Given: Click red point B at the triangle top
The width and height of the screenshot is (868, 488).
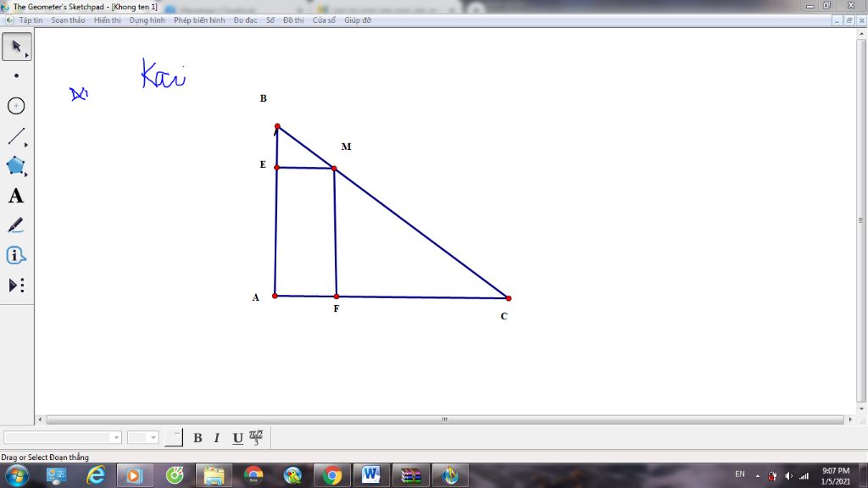Looking at the screenshot, I should tap(277, 127).
